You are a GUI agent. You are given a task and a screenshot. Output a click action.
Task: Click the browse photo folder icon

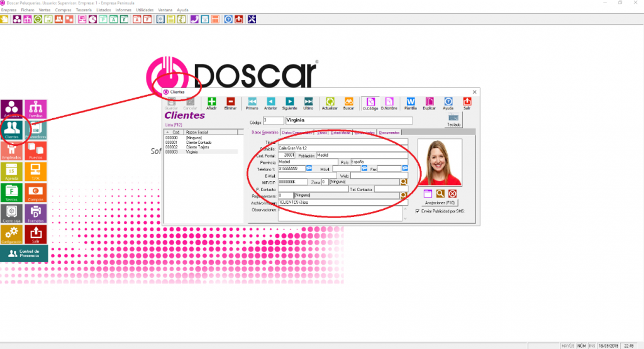(428, 194)
